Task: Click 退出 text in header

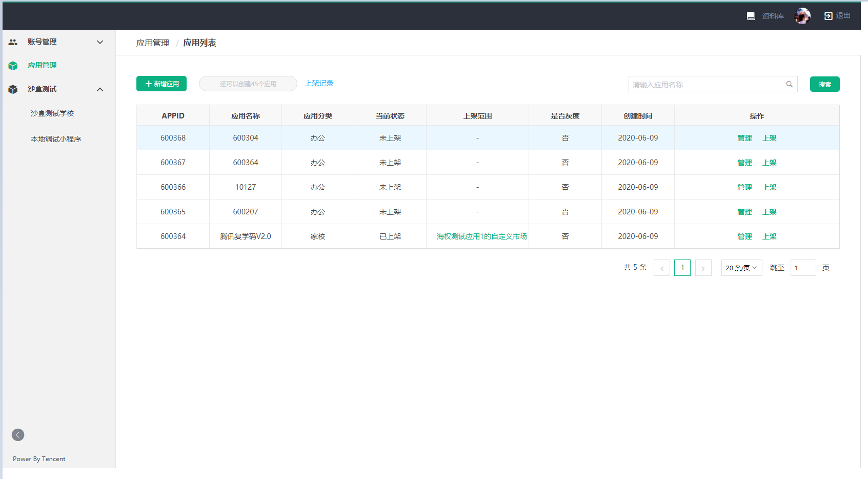Action: (843, 16)
